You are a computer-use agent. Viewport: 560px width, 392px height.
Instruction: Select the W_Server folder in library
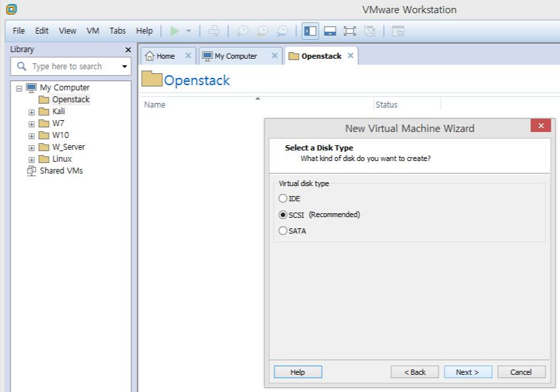click(69, 147)
